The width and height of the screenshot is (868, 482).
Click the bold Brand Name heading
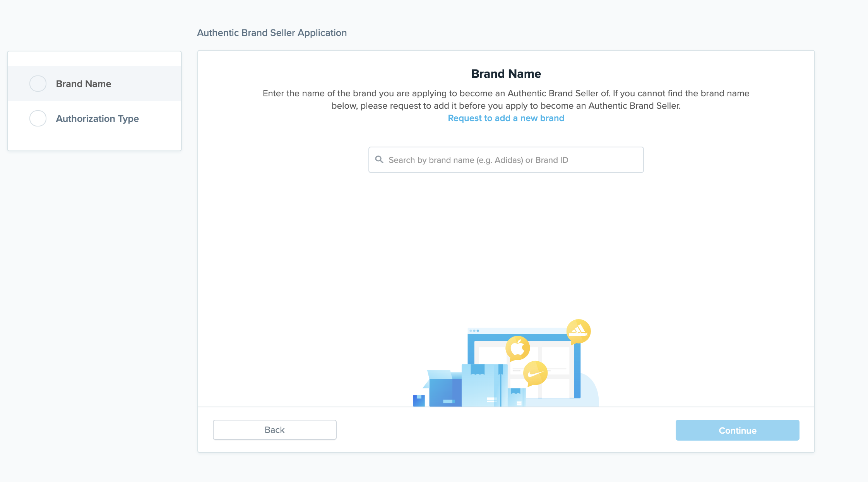pos(506,73)
